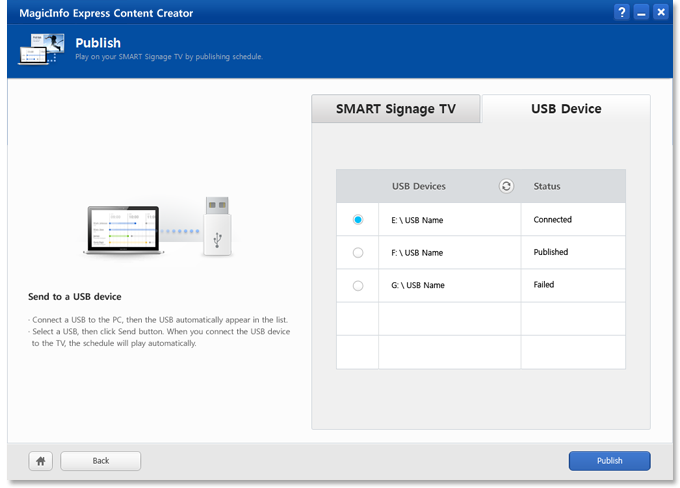Select the F:\ USB Name radio button
The width and height of the screenshot is (680, 488).
(x=358, y=252)
